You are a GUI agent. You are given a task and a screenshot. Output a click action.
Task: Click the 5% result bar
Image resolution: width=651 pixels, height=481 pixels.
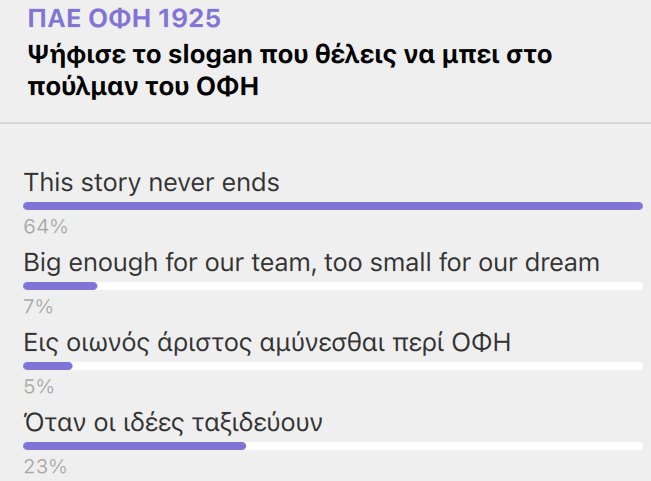click(48, 366)
